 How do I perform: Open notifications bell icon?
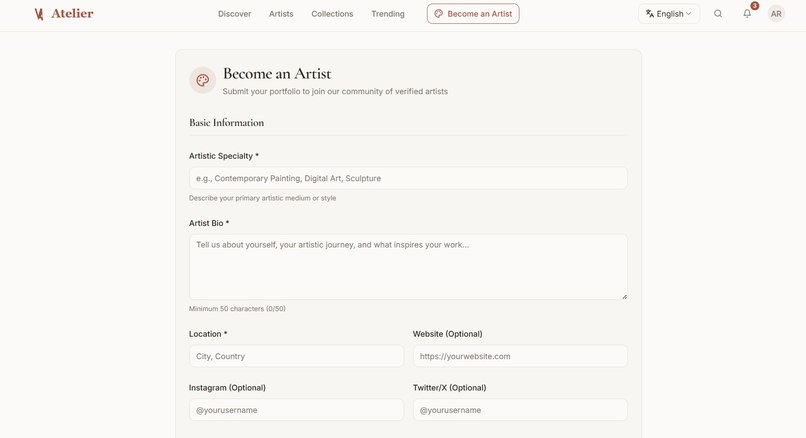tap(747, 14)
